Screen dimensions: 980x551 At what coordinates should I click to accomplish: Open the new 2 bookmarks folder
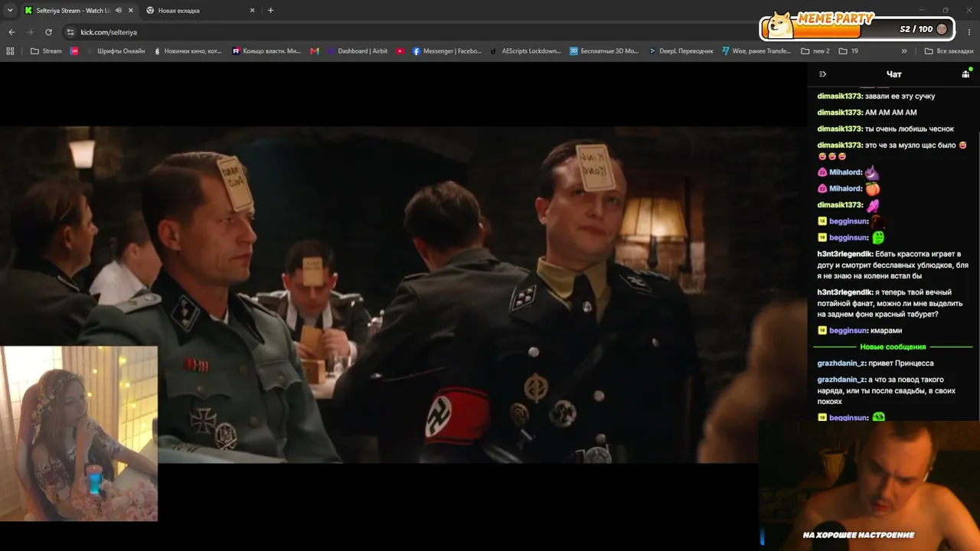coord(815,51)
